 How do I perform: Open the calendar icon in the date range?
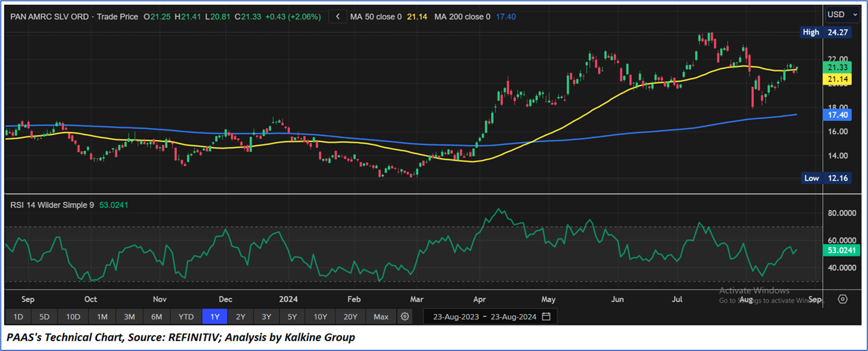(547, 316)
